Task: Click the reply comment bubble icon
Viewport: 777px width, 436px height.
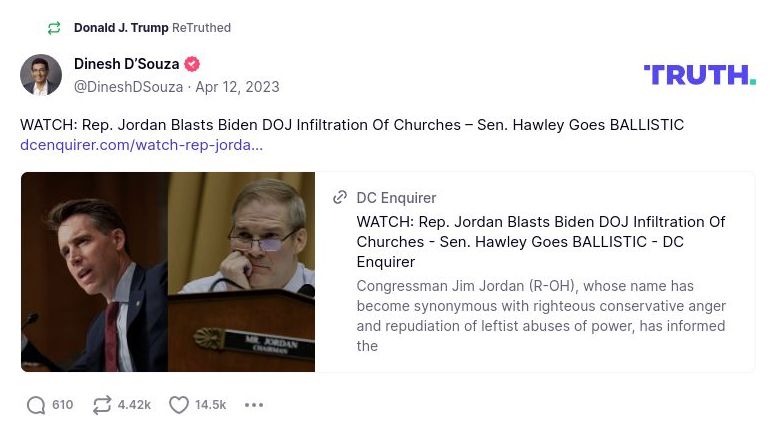Action: tap(36, 405)
